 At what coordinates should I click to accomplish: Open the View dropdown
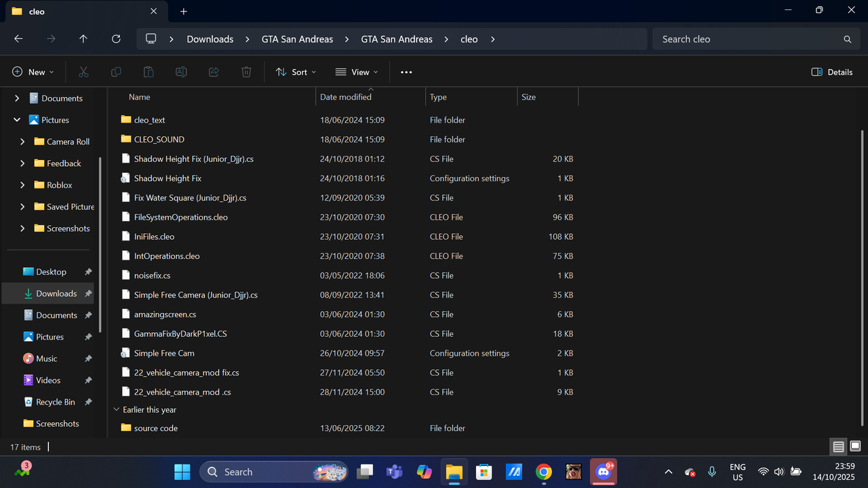point(357,72)
